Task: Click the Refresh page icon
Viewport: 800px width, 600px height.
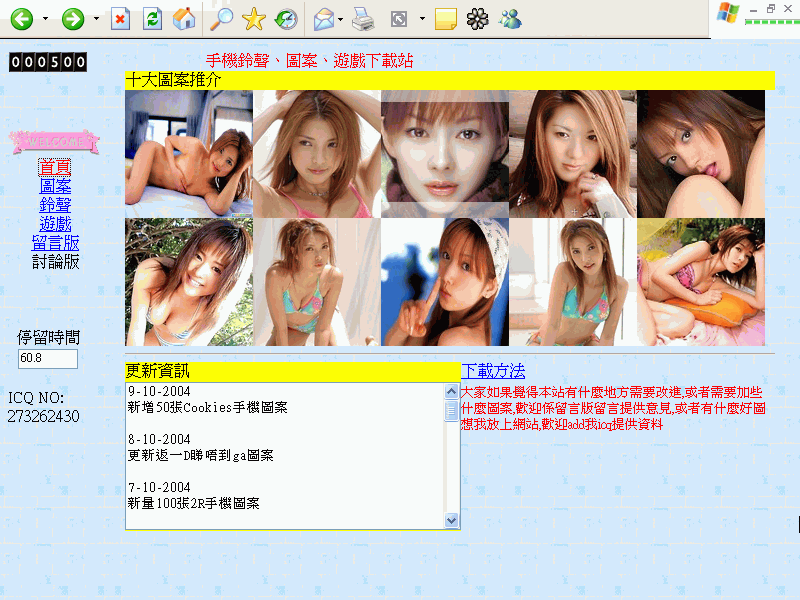Action: coord(153,19)
